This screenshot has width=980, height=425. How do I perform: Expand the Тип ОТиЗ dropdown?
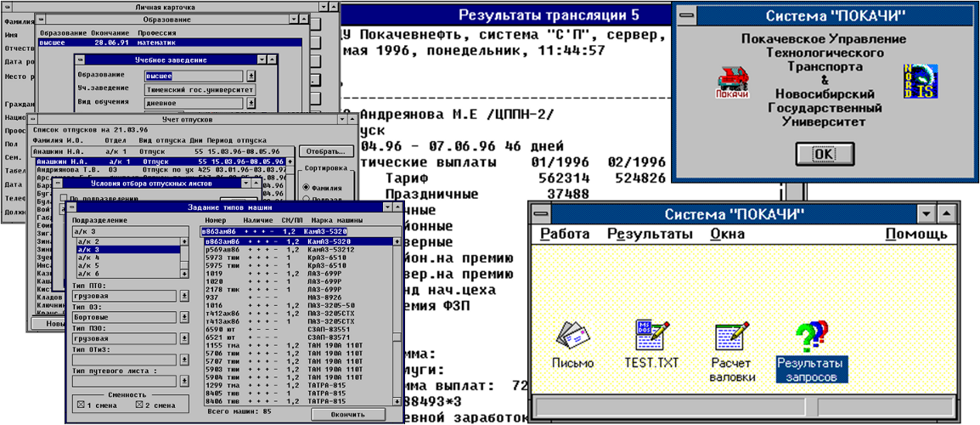click(183, 360)
